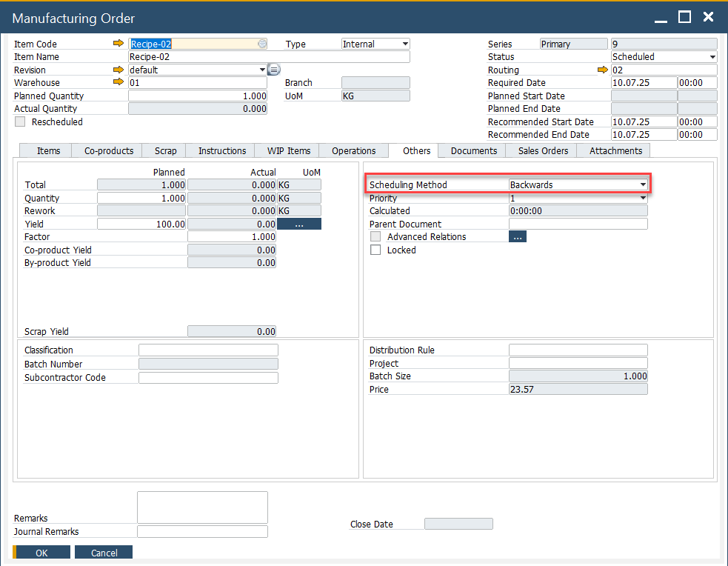
Task: Open the Item Code selection list icon
Action: pyautogui.click(x=261, y=44)
